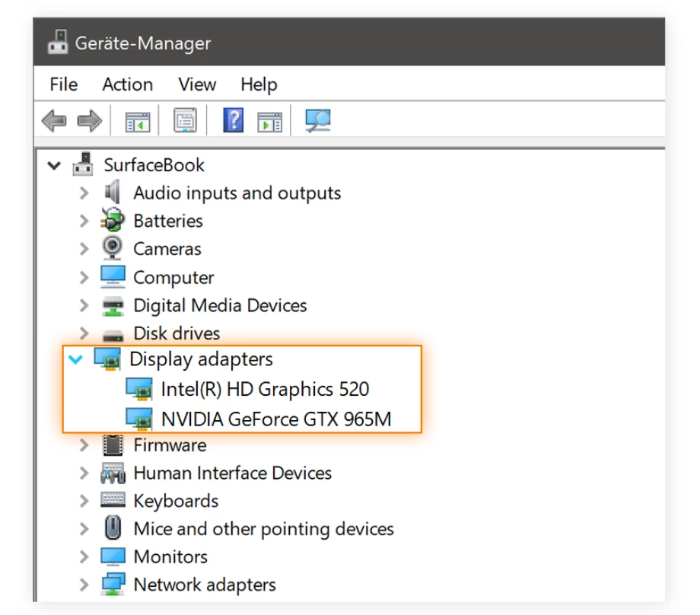Image resolution: width=700 pixels, height=615 pixels.
Task: Select the SurfaceBook tree label
Action: [x=154, y=165]
